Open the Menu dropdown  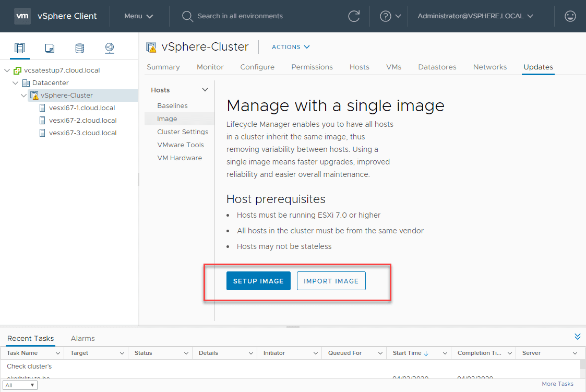tap(139, 16)
